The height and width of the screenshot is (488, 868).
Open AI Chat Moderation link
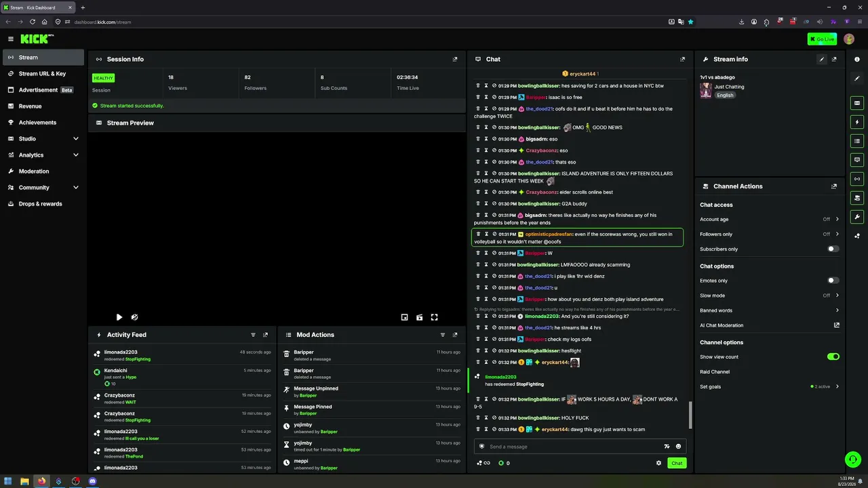click(770, 325)
